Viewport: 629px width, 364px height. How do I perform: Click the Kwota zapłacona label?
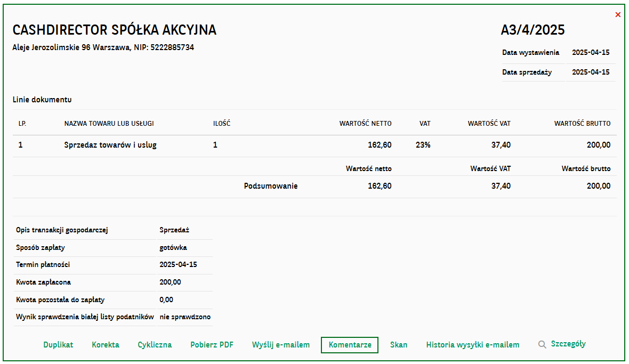click(x=43, y=282)
